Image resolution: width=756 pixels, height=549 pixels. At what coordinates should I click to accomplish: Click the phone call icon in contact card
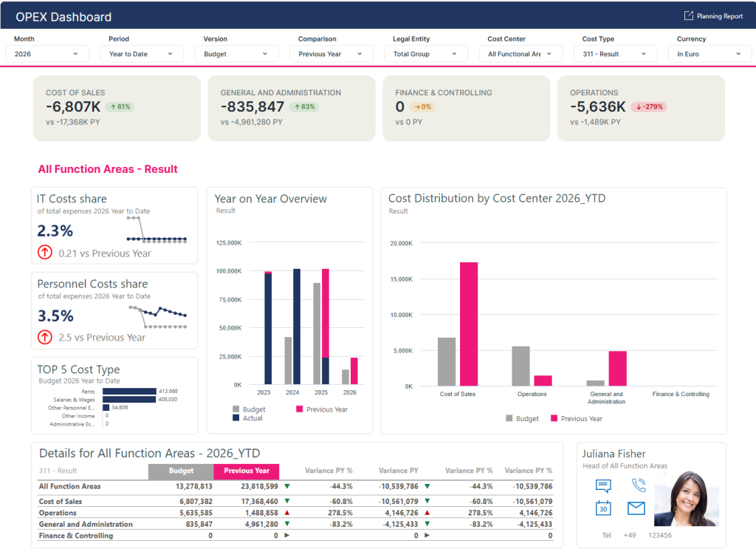coord(639,485)
